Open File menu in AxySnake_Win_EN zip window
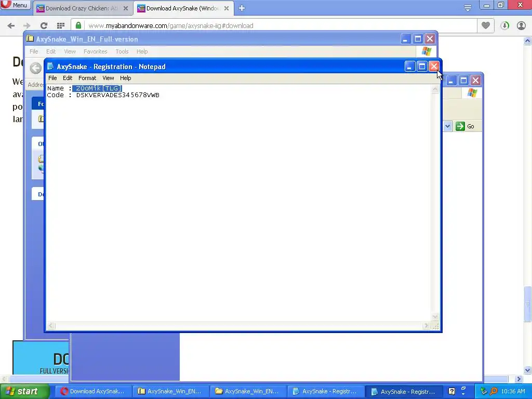Screen dimensions: 532x399 click(x=34, y=51)
